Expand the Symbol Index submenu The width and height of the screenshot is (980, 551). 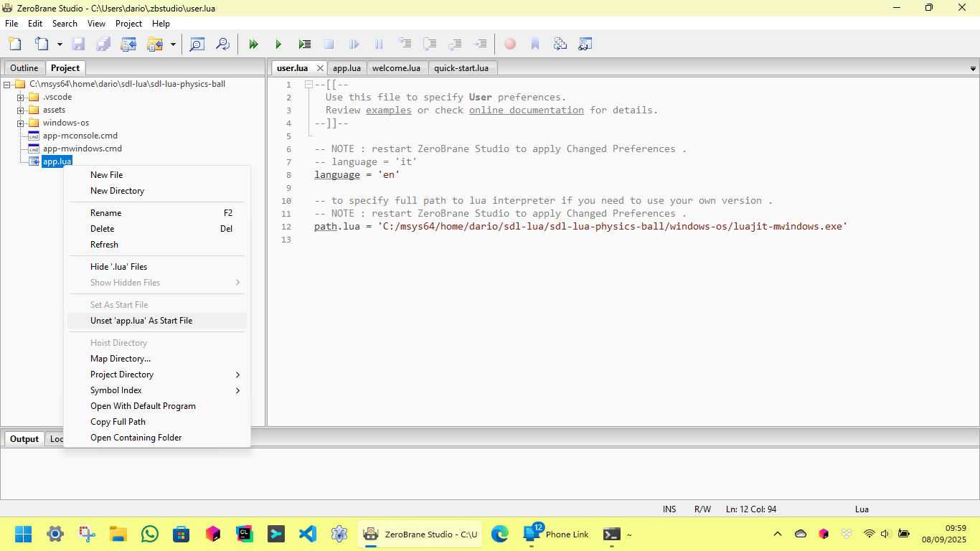(157, 390)
